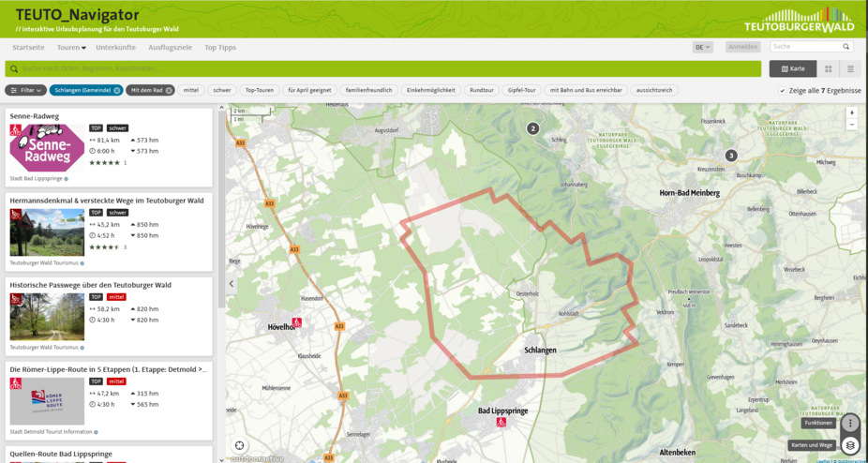Screen dimensions: 868x463
Task: Zoom in on the map
Action: click(851, 112)
